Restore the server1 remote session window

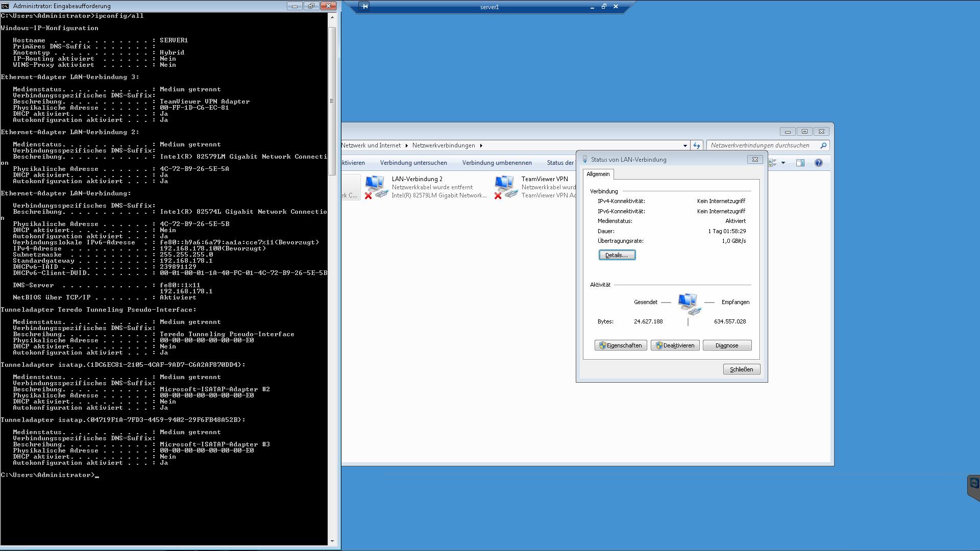click(604, 7)
